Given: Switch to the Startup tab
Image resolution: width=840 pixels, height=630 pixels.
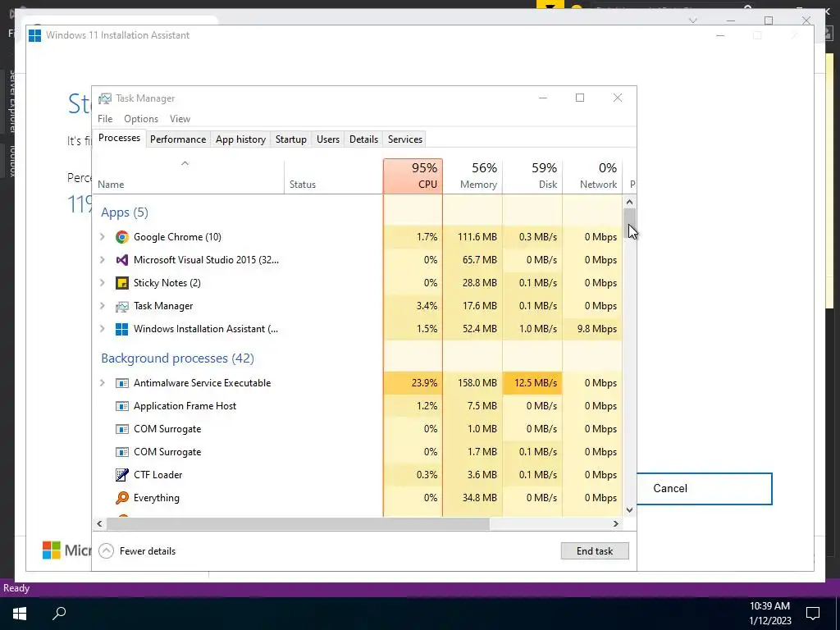Looking at the screenshot, I should [x=291, y=139].
